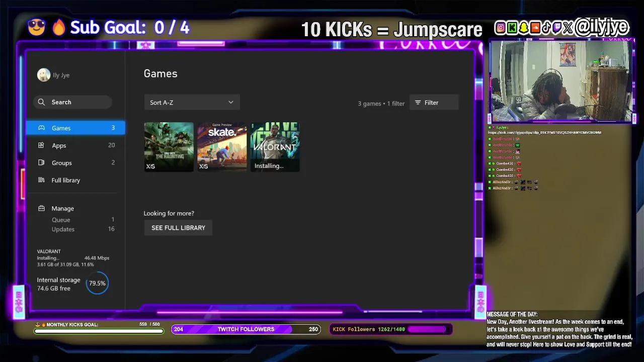Click the "Looking for more?" text

point(169,213)
